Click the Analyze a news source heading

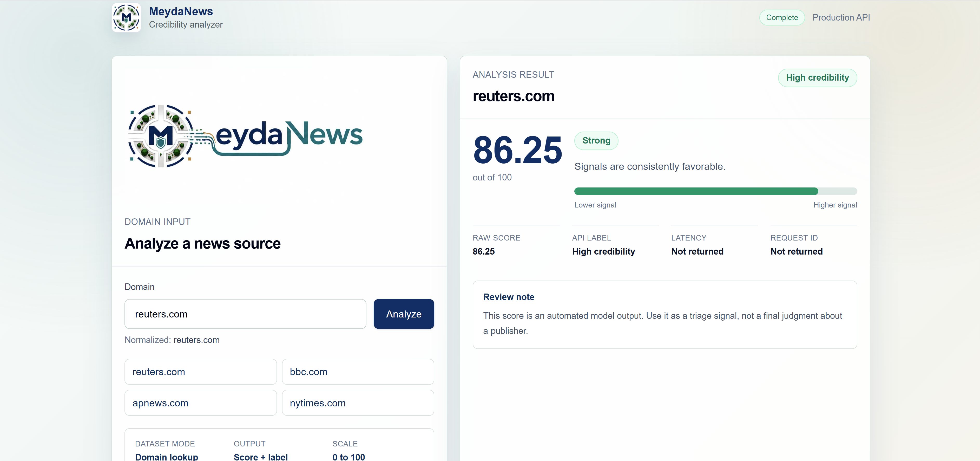[x=202, y=243]
